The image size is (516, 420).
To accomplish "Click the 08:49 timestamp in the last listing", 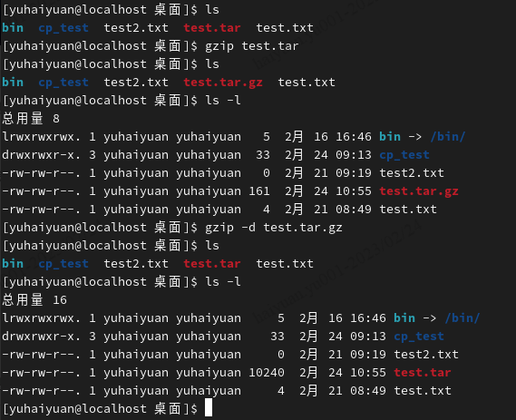I will coord(368,391).
